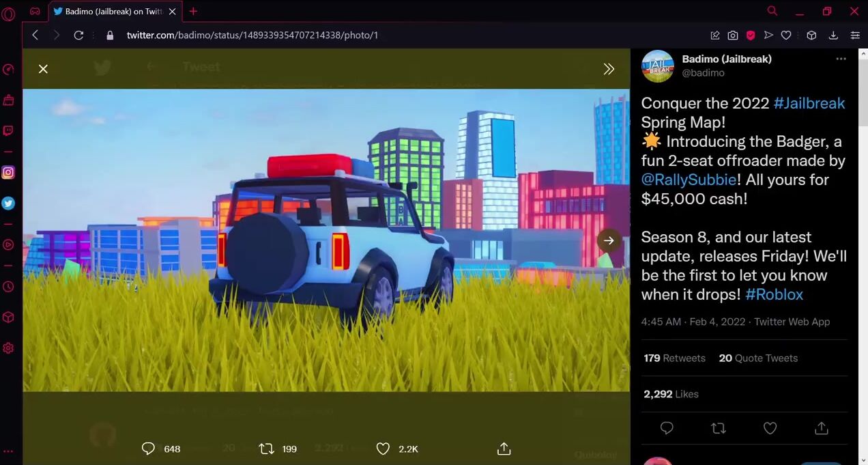Bookmark the page with the address bar heart
Screen dimensions: 868x465
click(x=786, y=36)
